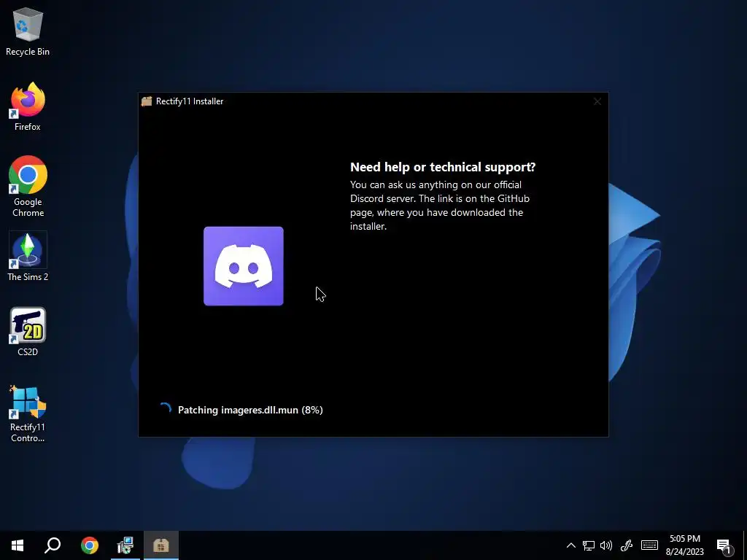747x560 pixels.
Task: Open the touch keyboard tray icon
Action: pos(649,545)
